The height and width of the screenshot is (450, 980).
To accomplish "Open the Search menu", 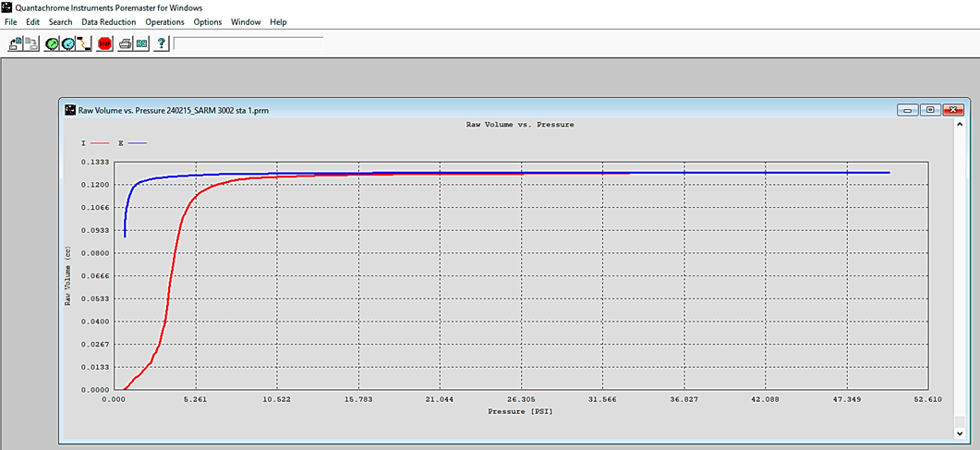I will (x=60, y=22).
